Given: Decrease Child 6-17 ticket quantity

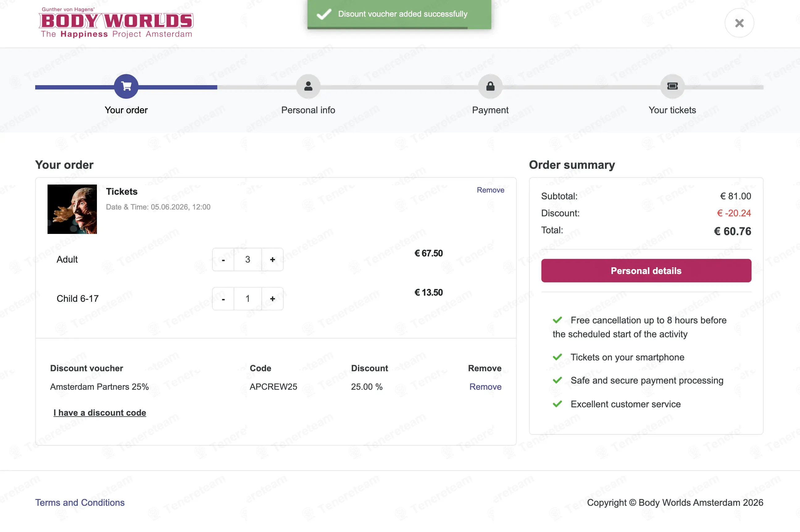Looking at the screenshot, I should (x=223, y=299).
